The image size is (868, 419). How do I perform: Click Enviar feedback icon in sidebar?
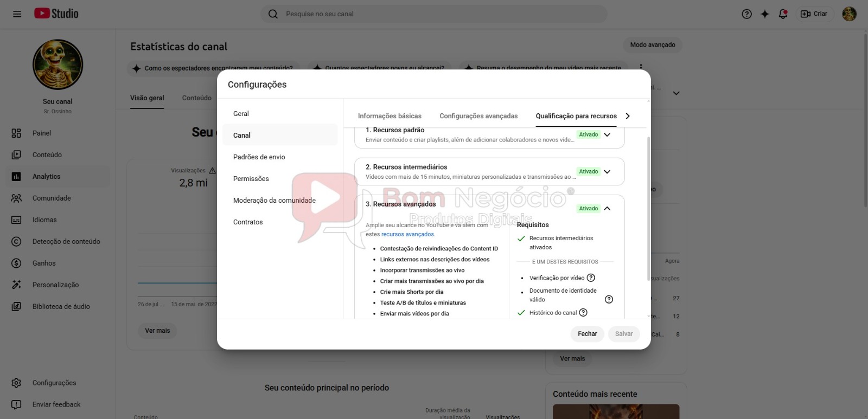16,405
